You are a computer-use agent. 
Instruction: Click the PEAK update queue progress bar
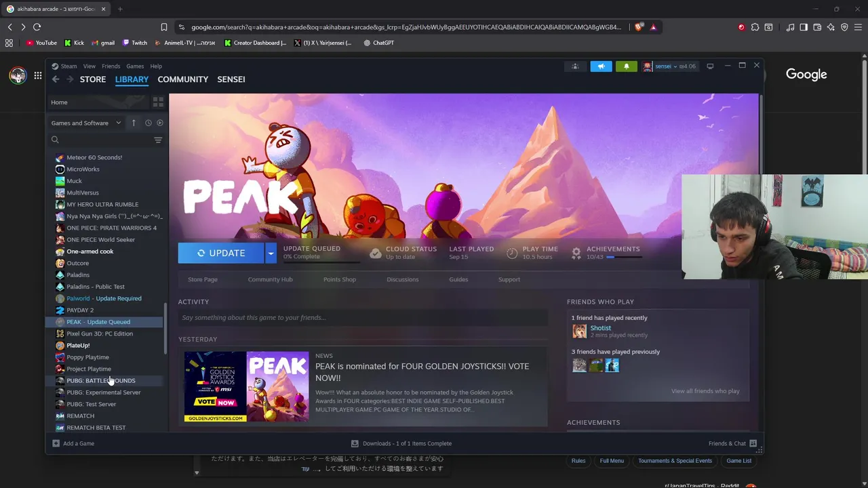[321, 262]
